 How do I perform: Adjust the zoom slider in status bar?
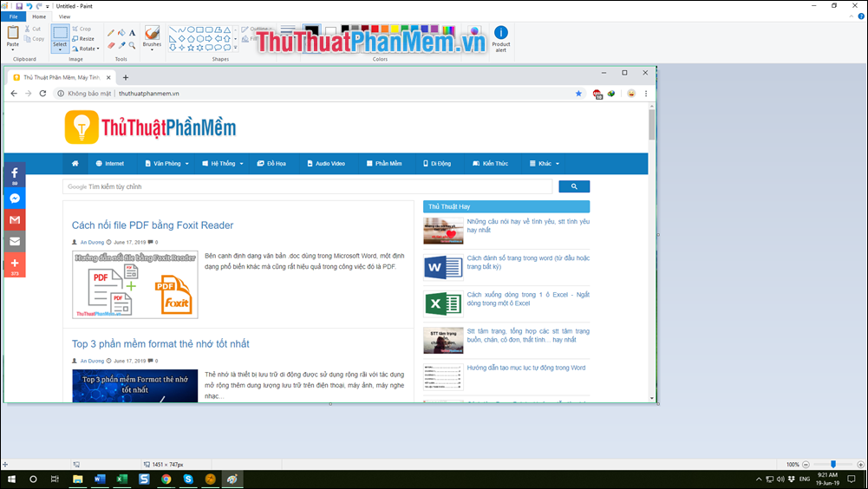(x=833, y=465)
